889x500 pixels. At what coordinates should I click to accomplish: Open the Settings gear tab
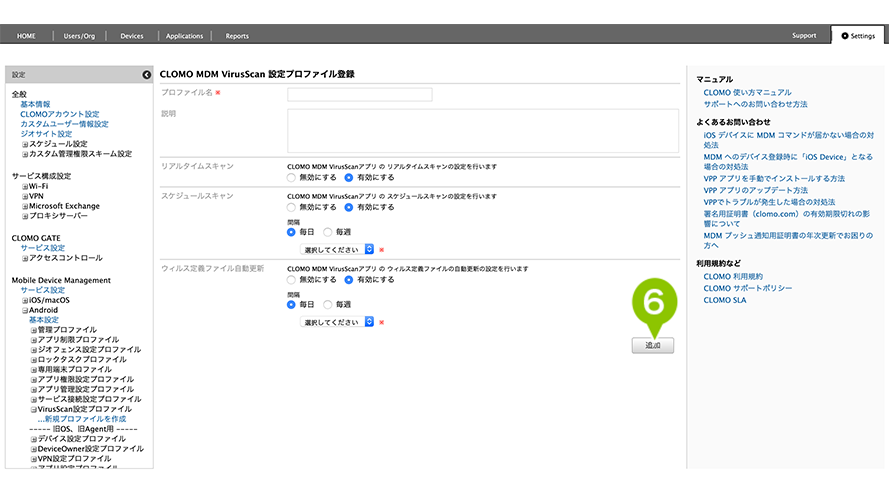[858, 36]
